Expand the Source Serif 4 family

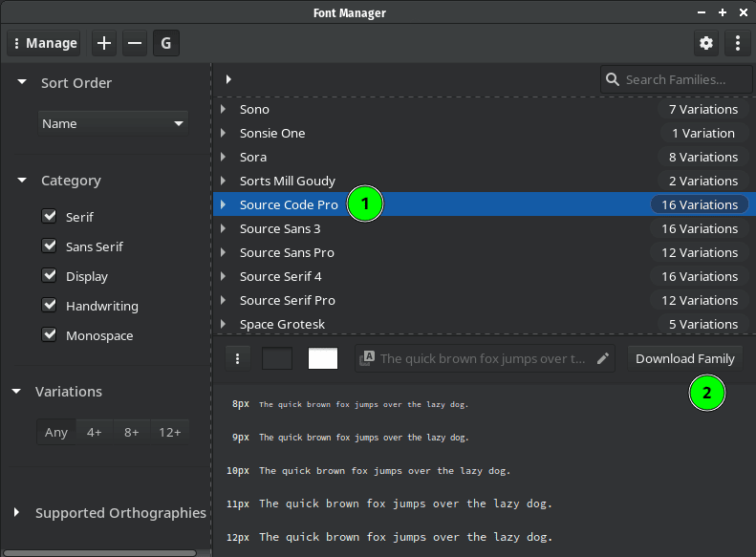click(224, 276)
